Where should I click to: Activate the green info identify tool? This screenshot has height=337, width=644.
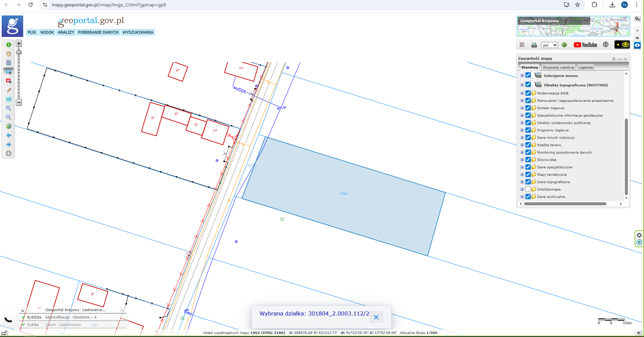pos(9,45)
